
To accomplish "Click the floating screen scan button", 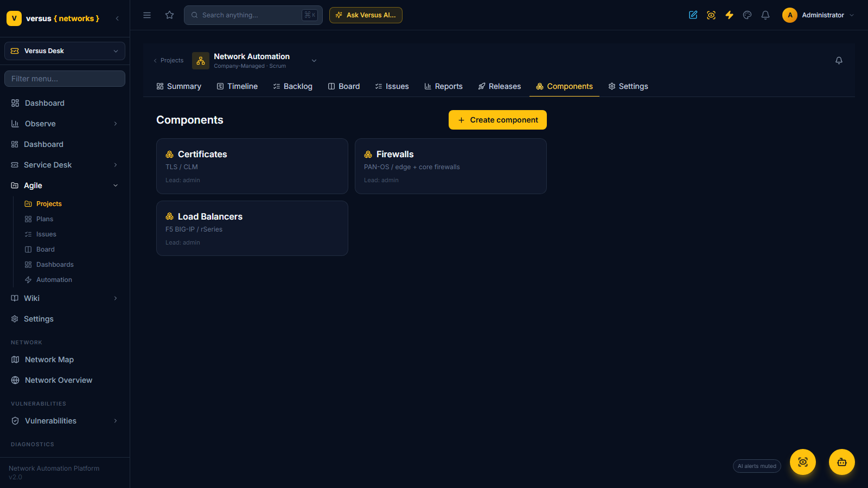I will click(803, 462).
